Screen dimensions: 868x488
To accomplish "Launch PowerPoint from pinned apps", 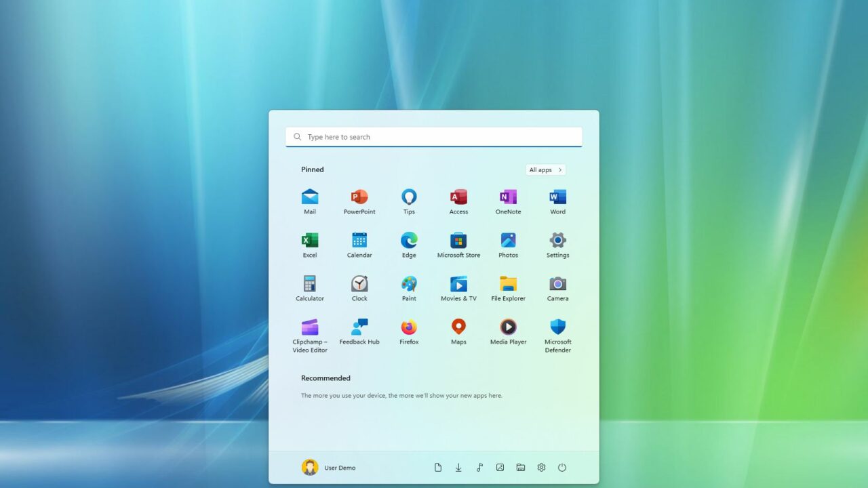I will (x=359, y=202).
